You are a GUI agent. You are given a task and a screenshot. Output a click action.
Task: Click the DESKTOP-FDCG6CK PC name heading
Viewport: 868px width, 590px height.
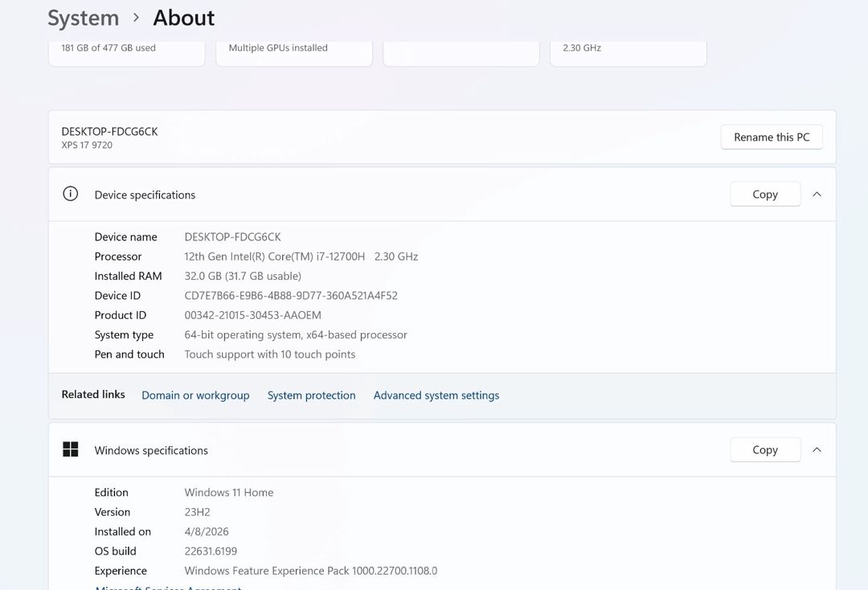(109, 132)
